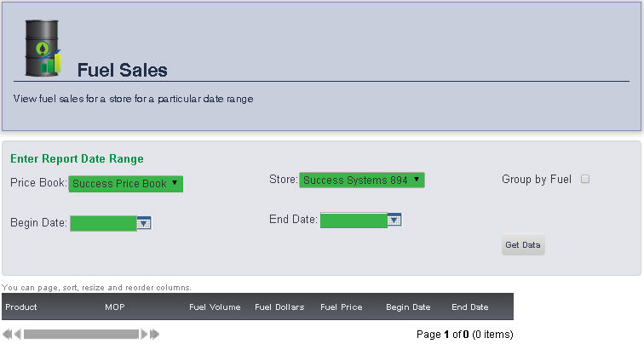Screen dimensions: 644x361
Task: Sort by the Fuel Dollars column
Action: point(279,307)
